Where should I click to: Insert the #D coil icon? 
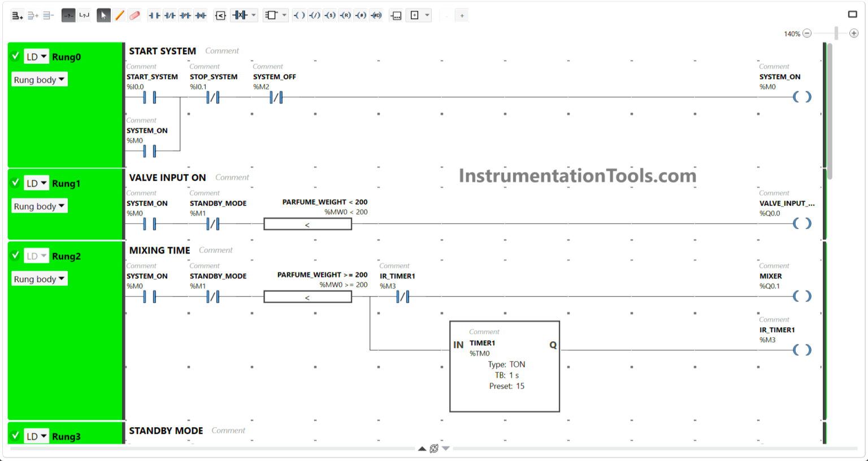(x=376, y=15)
